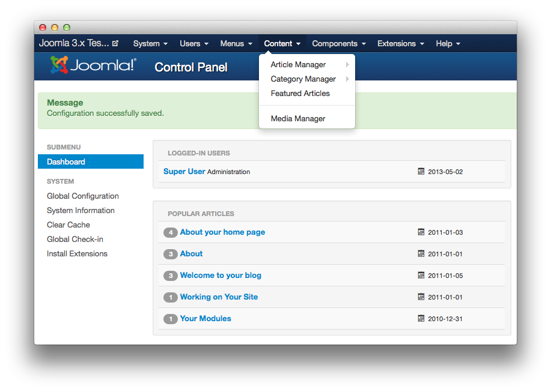
Task: Select Featured Articles from Content menu
Action: click(300, 94)
